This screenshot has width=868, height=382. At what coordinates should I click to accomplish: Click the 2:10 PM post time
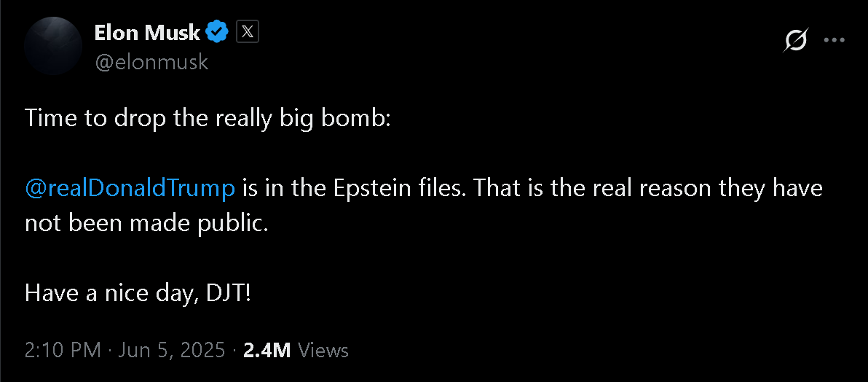(x=62, y=350)
